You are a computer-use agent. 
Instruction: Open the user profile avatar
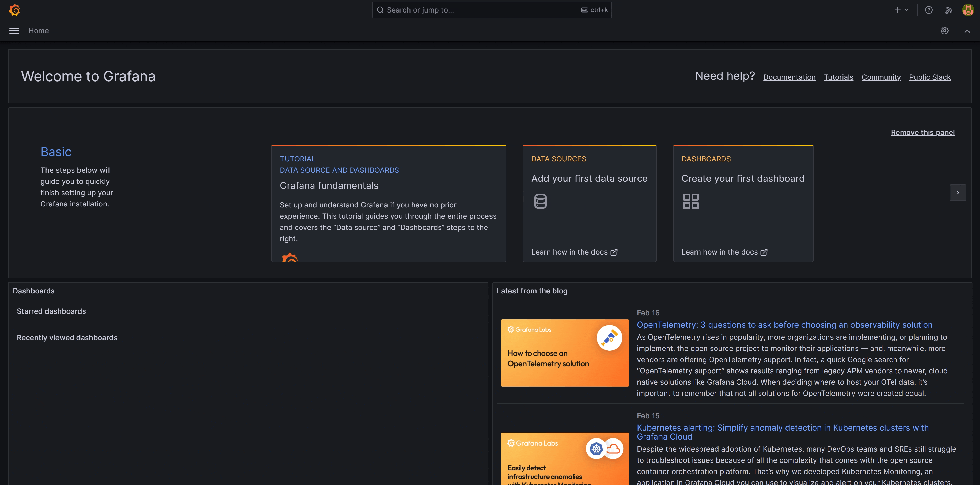(968, 10)
